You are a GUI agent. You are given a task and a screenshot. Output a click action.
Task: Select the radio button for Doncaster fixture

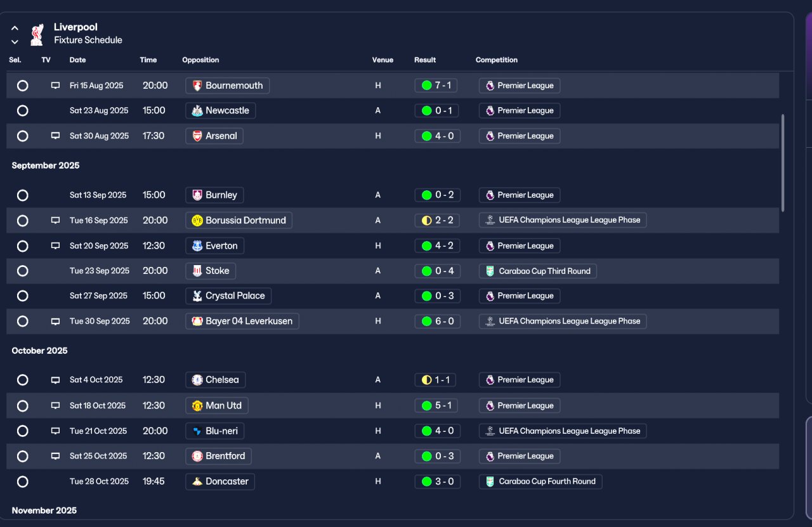pyautogui.click(x=22, y=481)
